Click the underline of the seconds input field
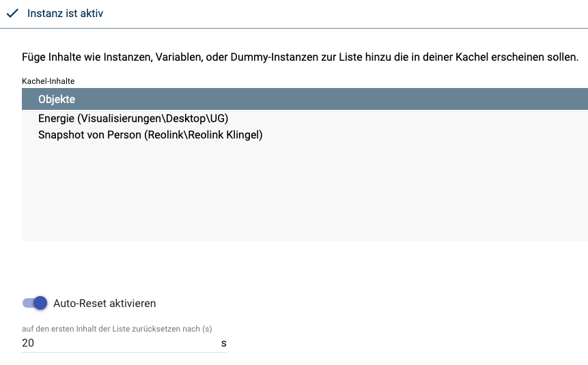The height and width of the screenshot is (365, 588). (x=123, y=352)
